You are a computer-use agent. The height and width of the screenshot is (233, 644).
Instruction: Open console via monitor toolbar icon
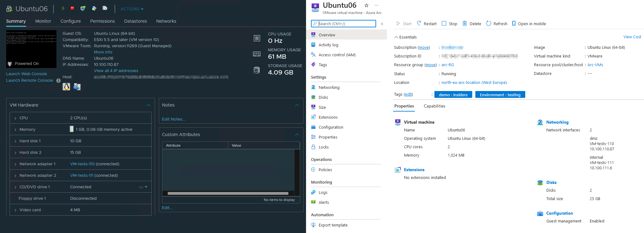point(83,8)
